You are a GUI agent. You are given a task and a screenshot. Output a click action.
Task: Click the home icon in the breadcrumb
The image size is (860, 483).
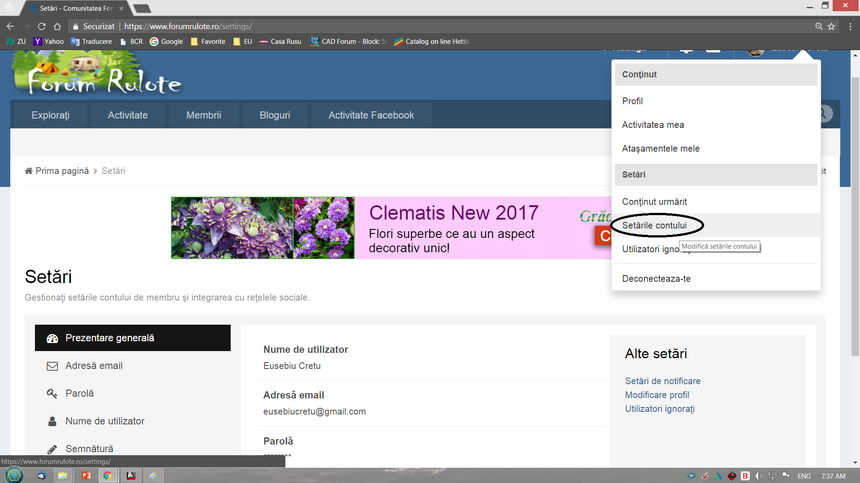tap(29, 171)
